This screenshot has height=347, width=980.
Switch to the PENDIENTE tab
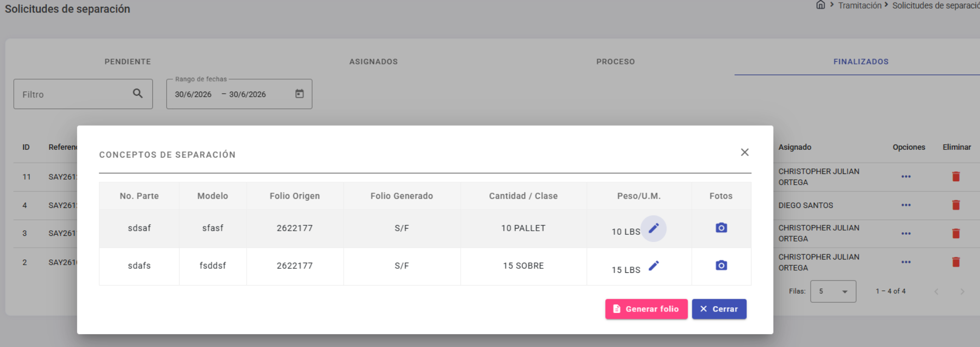(x=128, y=62)
